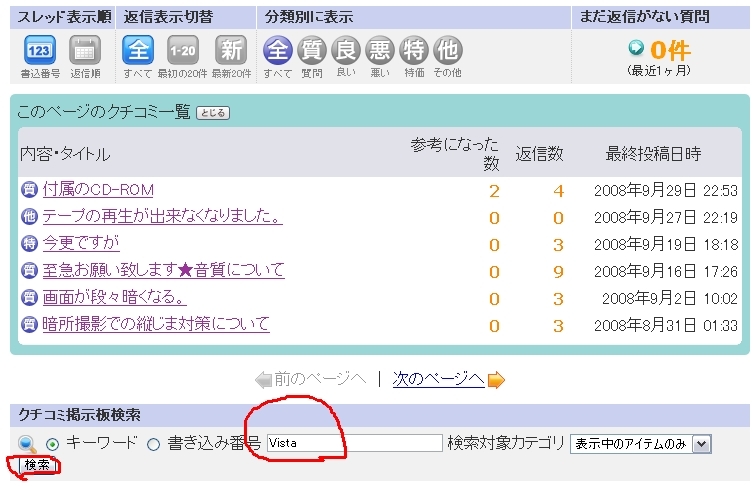Open 暗所撮影での縦じま対策について thread

(156, 324)
